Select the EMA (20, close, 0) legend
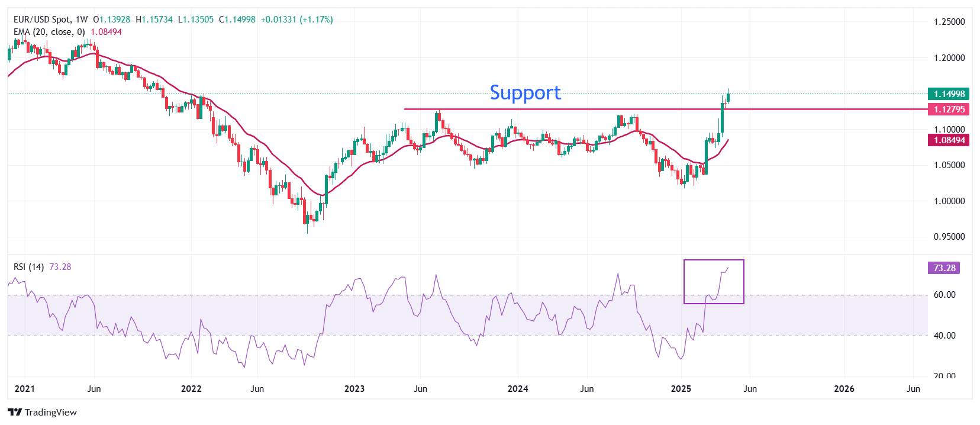The width and height of the screenshot is (980, 425). point(49,32)
